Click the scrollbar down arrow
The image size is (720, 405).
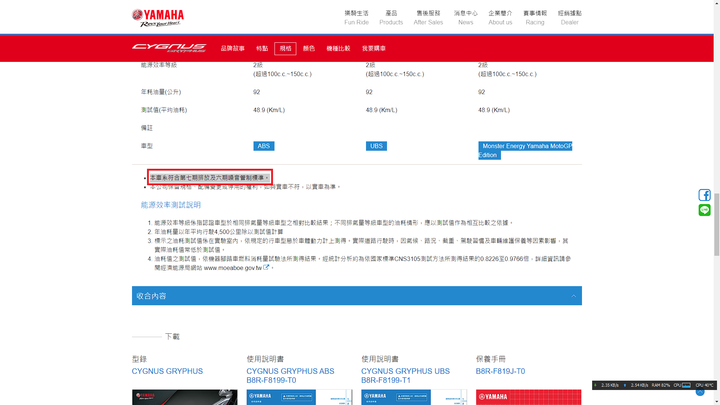click(x=716, y=401)
